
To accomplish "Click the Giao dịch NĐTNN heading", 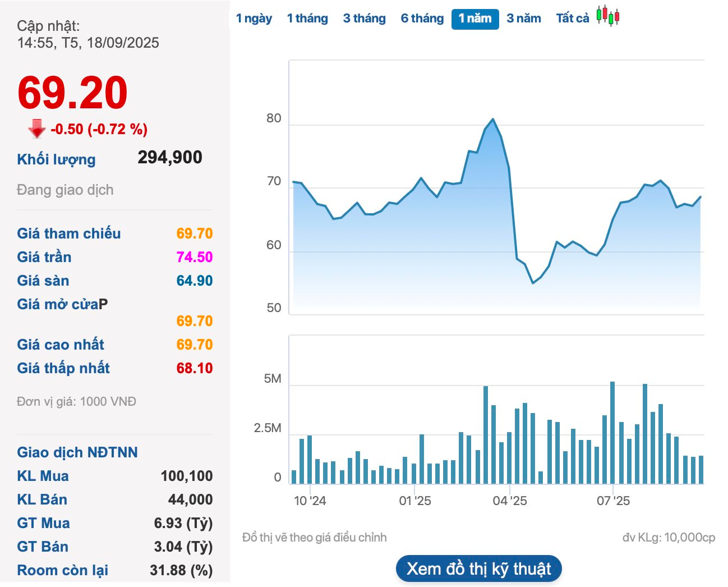I will tap(77, 452).
